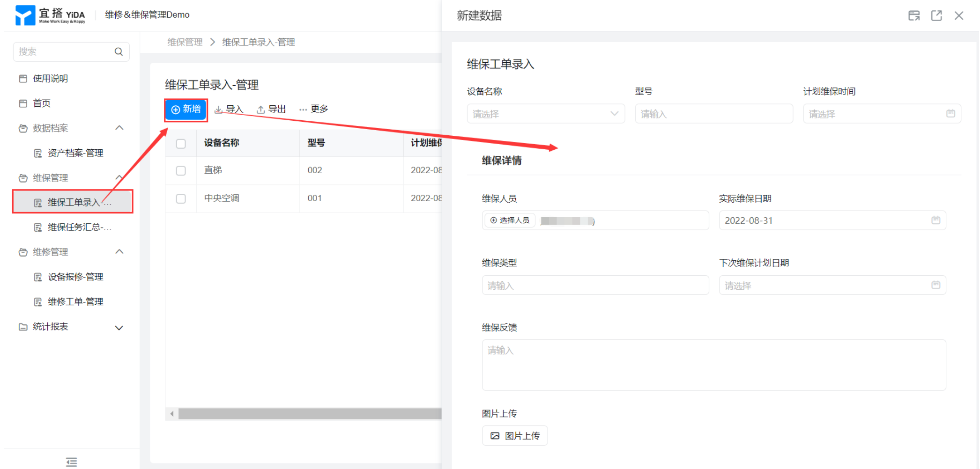Click the dock panel layout icon
The width and height of the screenshot is (980, 469).
[914, 15]
